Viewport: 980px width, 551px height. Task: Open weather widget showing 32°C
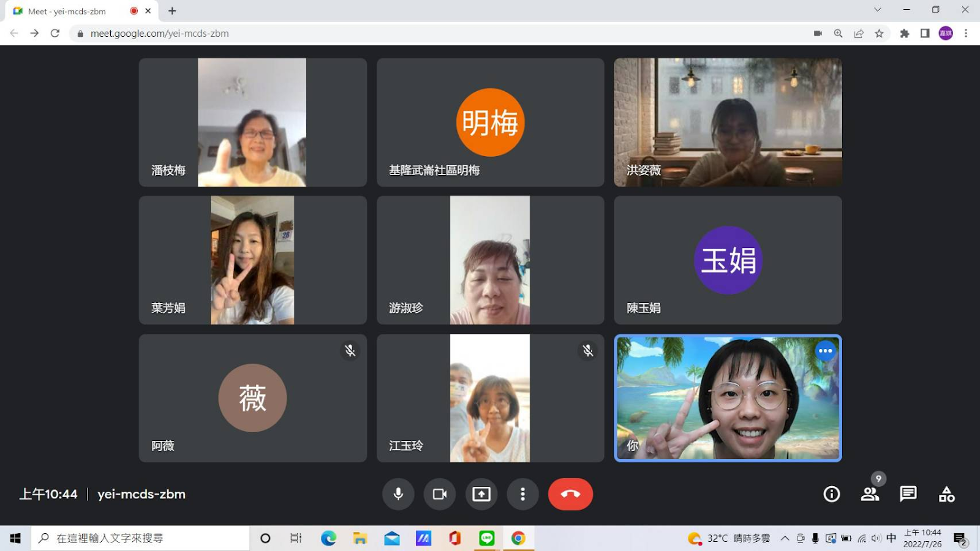tap(729, 538)
